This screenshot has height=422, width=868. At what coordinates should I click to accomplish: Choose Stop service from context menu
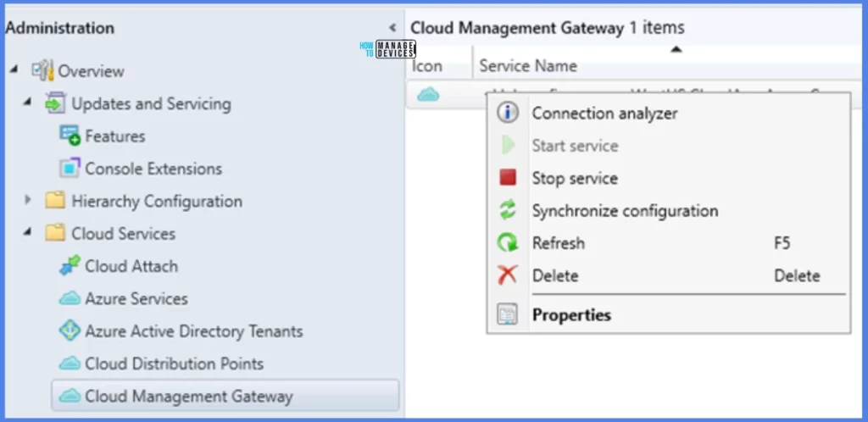click(x=669, y=178)
